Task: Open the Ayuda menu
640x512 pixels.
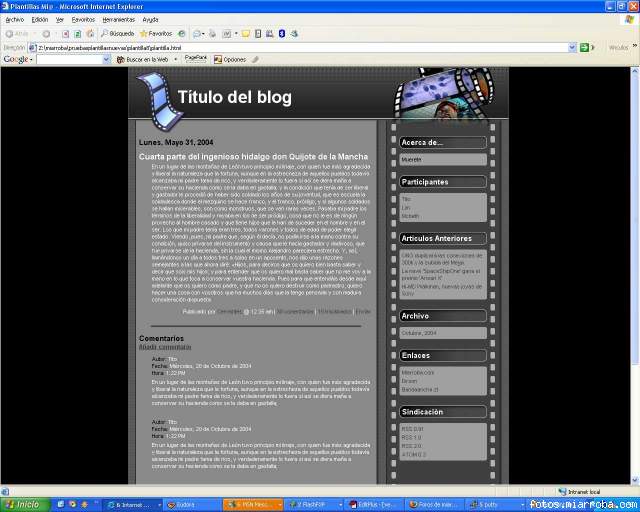Action: click(x=150, y=20)
